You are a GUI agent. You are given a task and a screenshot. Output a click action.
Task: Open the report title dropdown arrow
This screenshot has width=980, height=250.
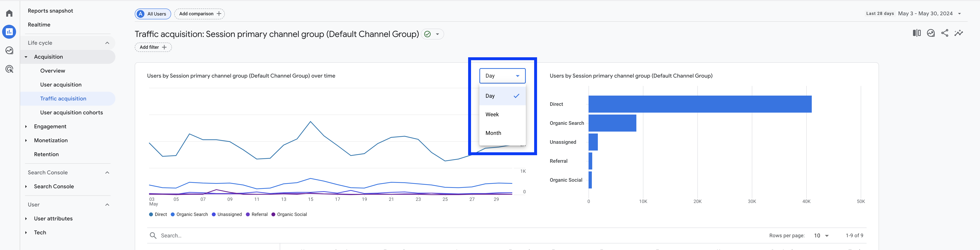coord(438,34)
